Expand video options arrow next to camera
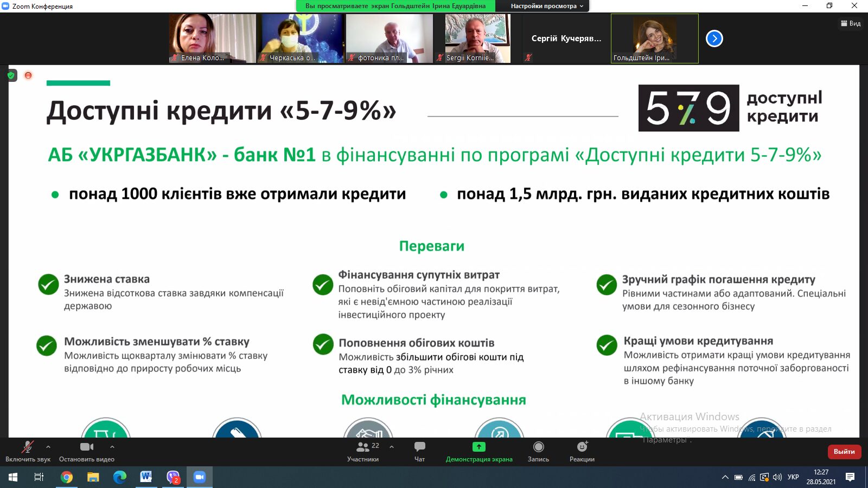868x488 pixels. pyautogui.click(x=112, y=447)
